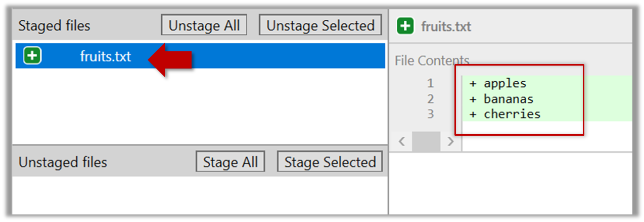Click line number 2 in the diff gutter

430,98
